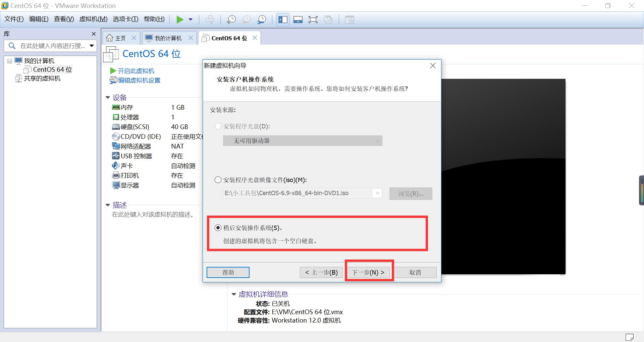Collapse the 虚拟机详细信息 section

[x=234, y=294]
